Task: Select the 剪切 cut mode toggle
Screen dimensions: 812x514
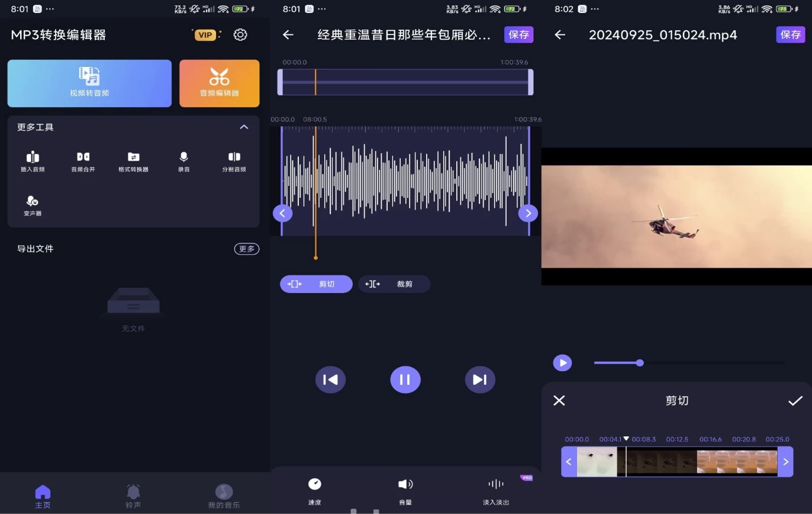Action: tap(316, 284)
